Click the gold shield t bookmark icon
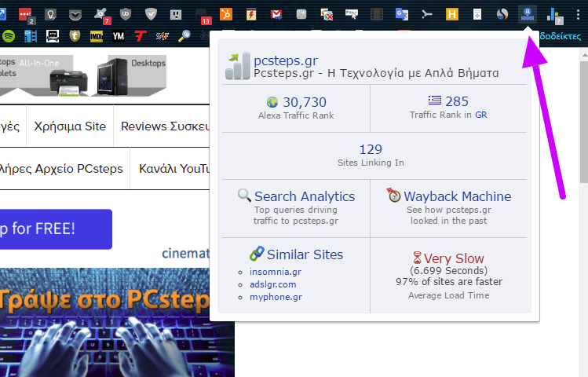 click(x=75, y=36)
